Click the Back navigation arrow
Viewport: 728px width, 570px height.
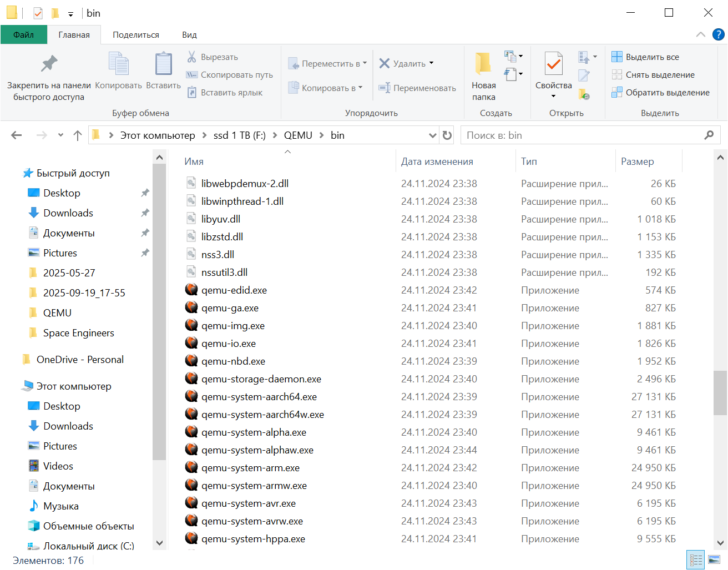(17, 135)
